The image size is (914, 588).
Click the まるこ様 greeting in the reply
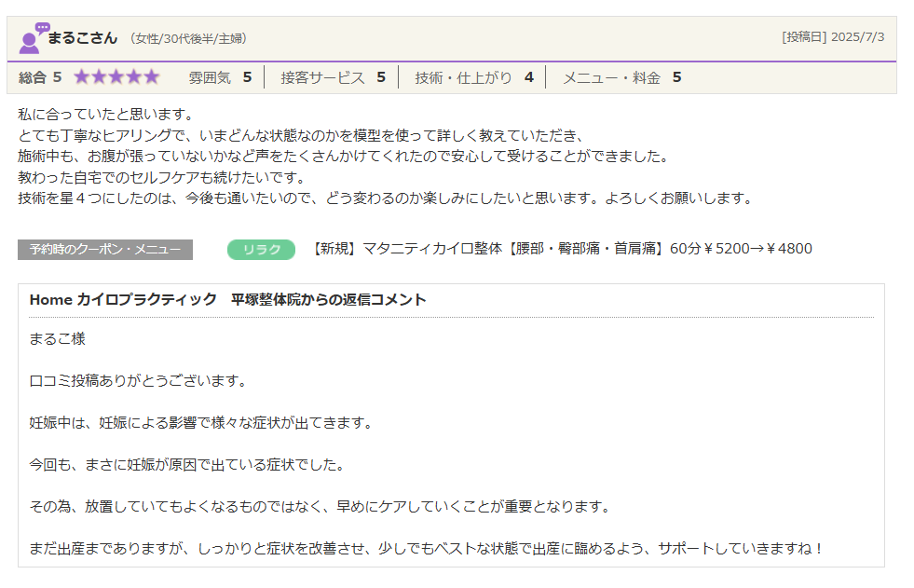57,338
